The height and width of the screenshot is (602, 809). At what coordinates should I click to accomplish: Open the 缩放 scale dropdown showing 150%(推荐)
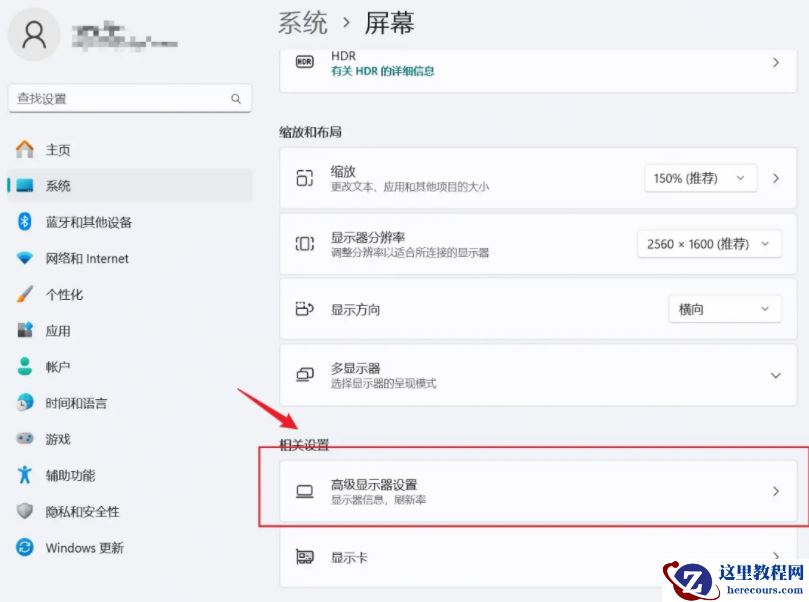(700, 178)
